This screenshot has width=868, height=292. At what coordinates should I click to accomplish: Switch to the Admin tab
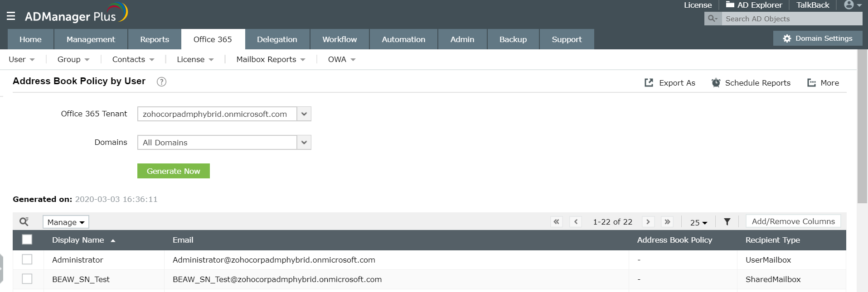coord(463,39)
